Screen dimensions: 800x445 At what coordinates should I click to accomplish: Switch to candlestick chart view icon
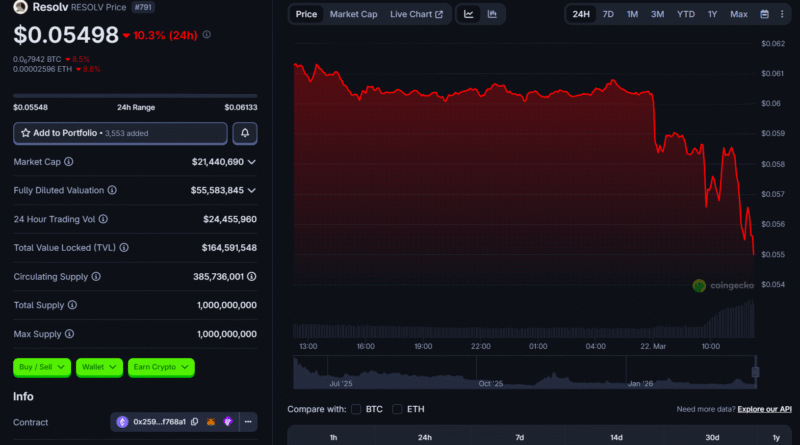pos(492,14)
